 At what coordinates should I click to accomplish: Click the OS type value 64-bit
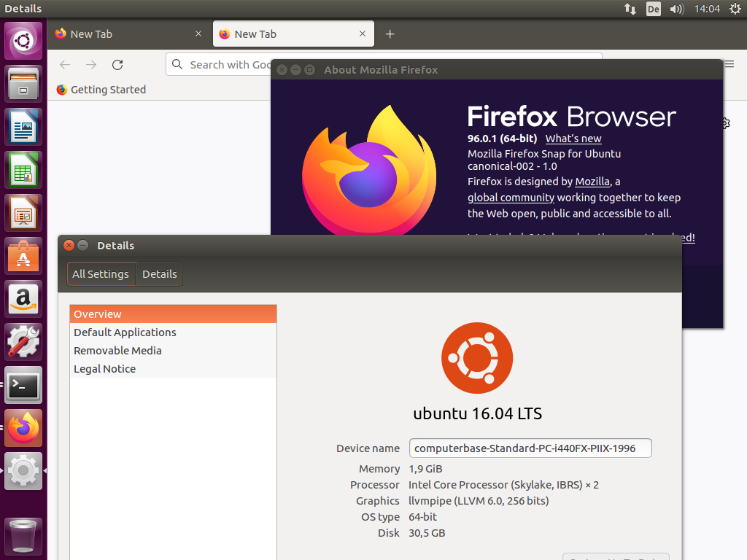422,517
